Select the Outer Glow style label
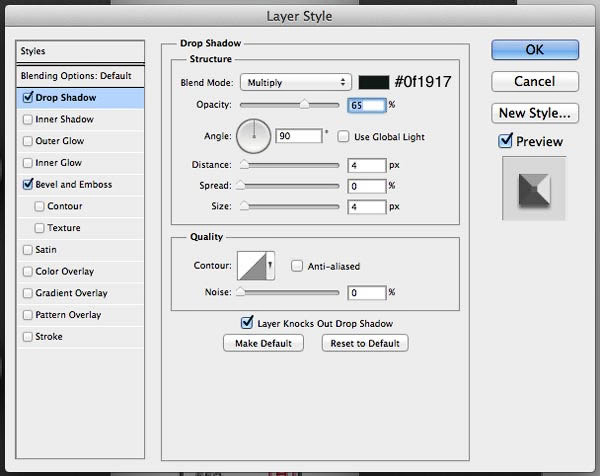This screenshot has height=476, width=600. (x=60, y=141)
